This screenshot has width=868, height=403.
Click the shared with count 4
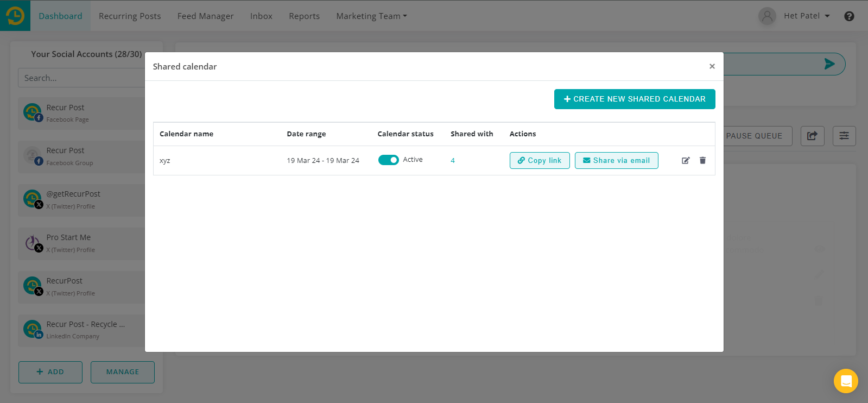(x=453, y=160)
